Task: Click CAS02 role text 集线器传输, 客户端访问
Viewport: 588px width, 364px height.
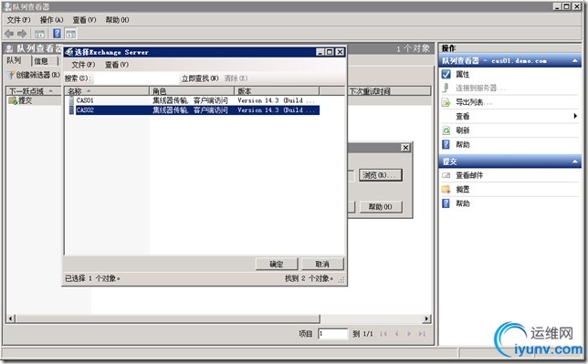Action: pyautogui.click(x=190, y=109)
